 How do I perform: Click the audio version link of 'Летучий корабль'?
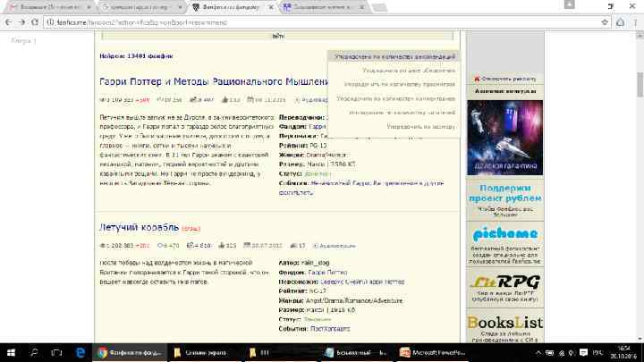(335, 246)
